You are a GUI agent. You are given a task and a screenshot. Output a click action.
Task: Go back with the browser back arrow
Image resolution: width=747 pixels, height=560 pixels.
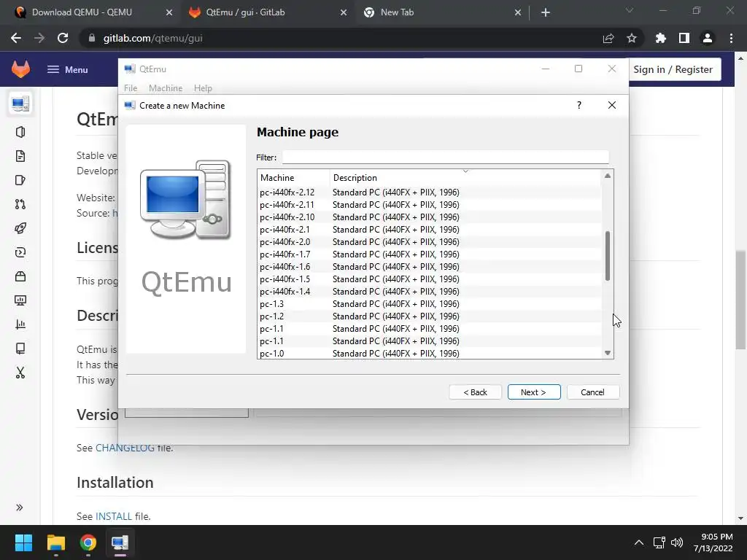pos(16,38)
